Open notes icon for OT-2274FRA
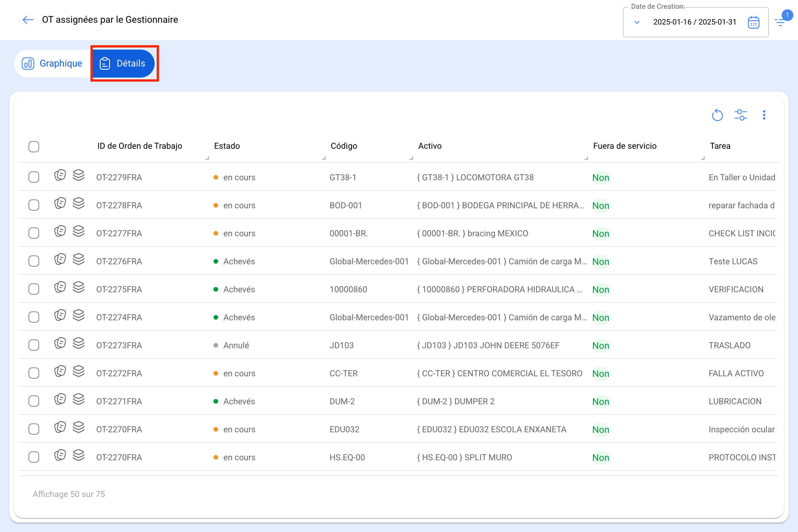The width and height of the screenshot is (798, 532). [60, 315]
